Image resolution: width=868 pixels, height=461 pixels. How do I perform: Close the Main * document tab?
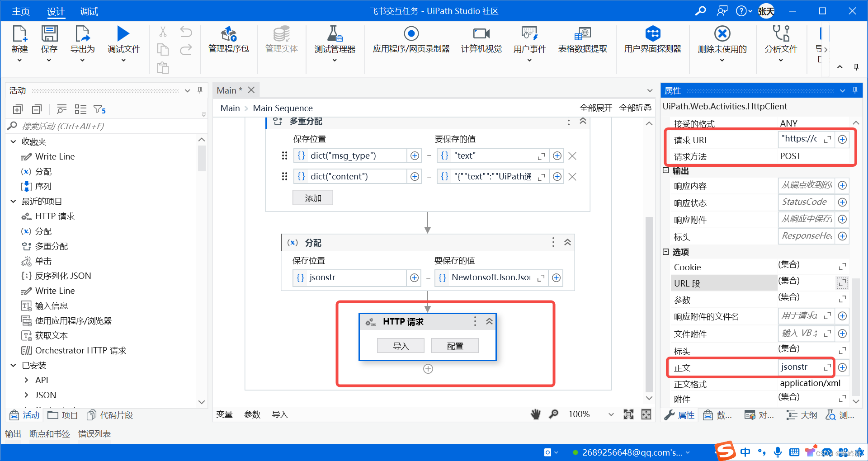251,90
